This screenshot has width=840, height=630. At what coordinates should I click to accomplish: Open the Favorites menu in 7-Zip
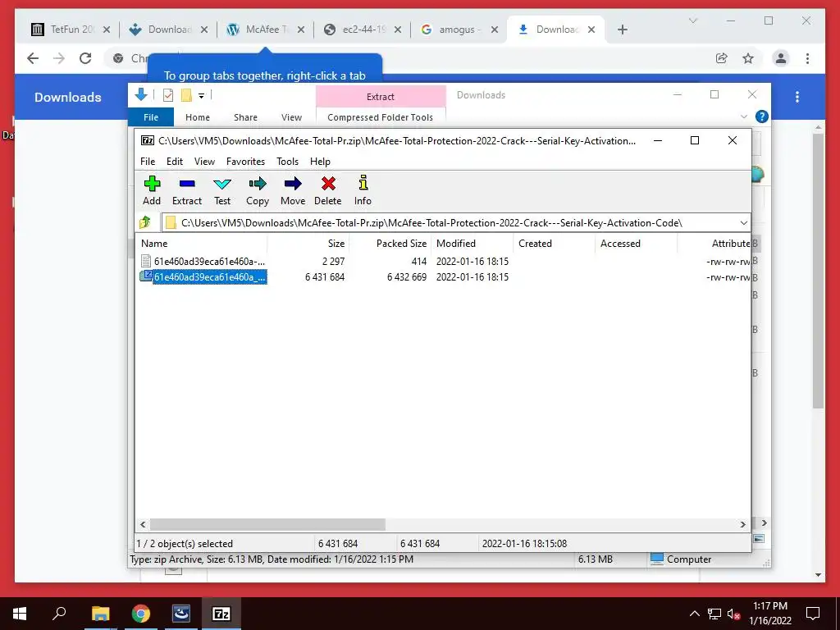[245, 162]
